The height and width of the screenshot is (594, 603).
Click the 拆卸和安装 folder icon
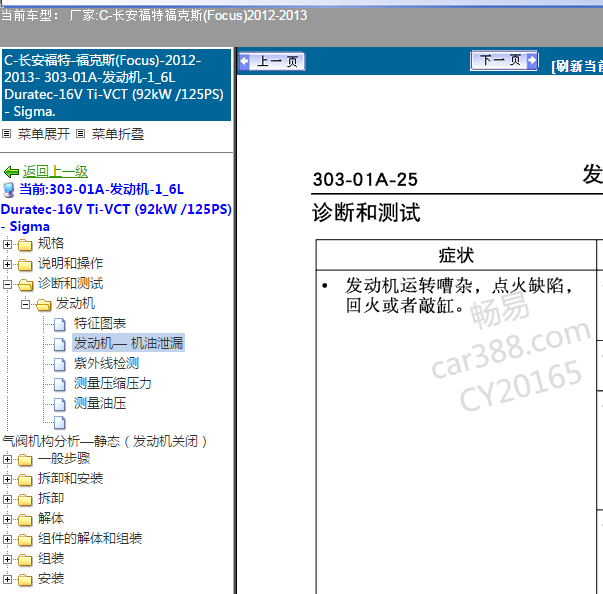[25, 479]
